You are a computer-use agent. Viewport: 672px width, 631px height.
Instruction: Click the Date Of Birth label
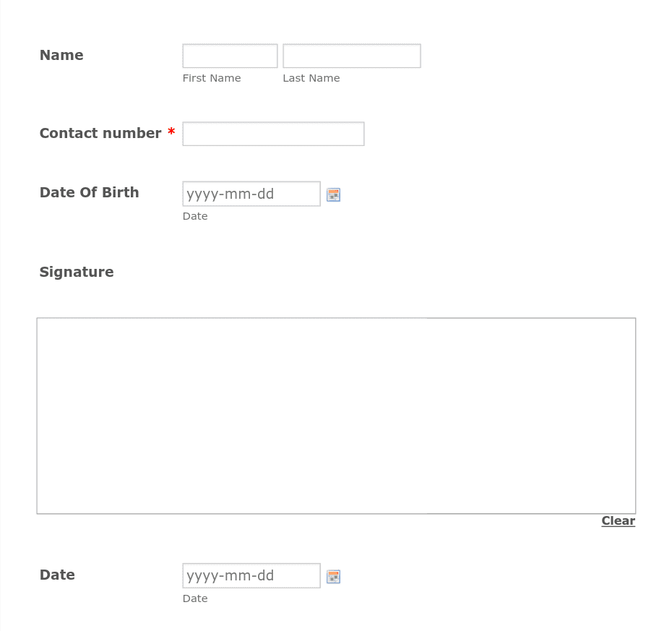[x=89, y=192]
